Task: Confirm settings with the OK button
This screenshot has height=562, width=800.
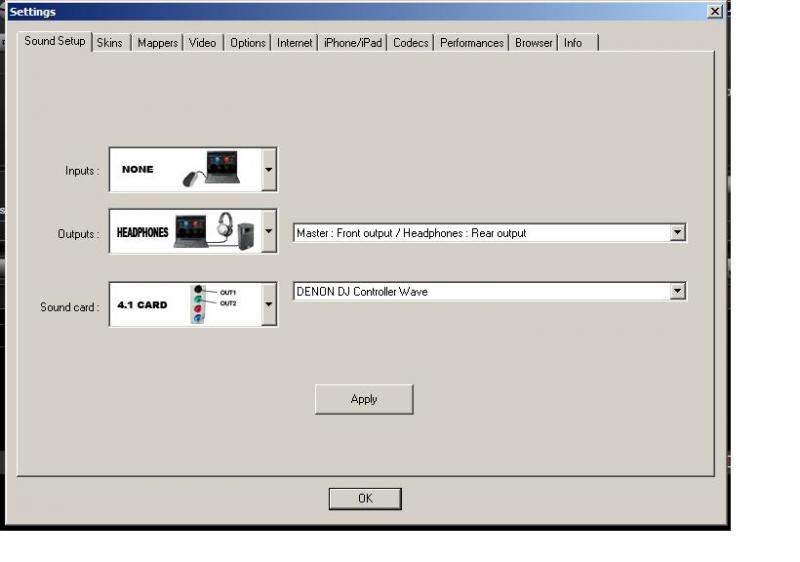Action: tap(365, 499)
